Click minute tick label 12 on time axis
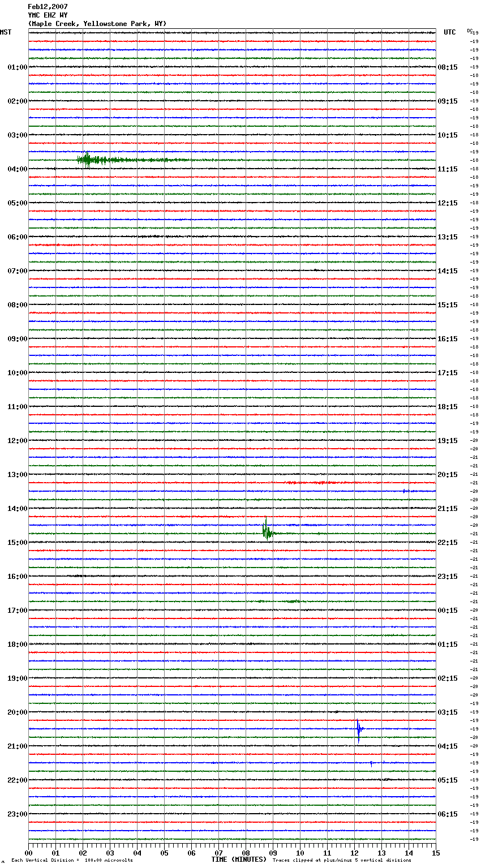This screenshot has height=868, width=481. pyautogui.click(x=355, y=853)
